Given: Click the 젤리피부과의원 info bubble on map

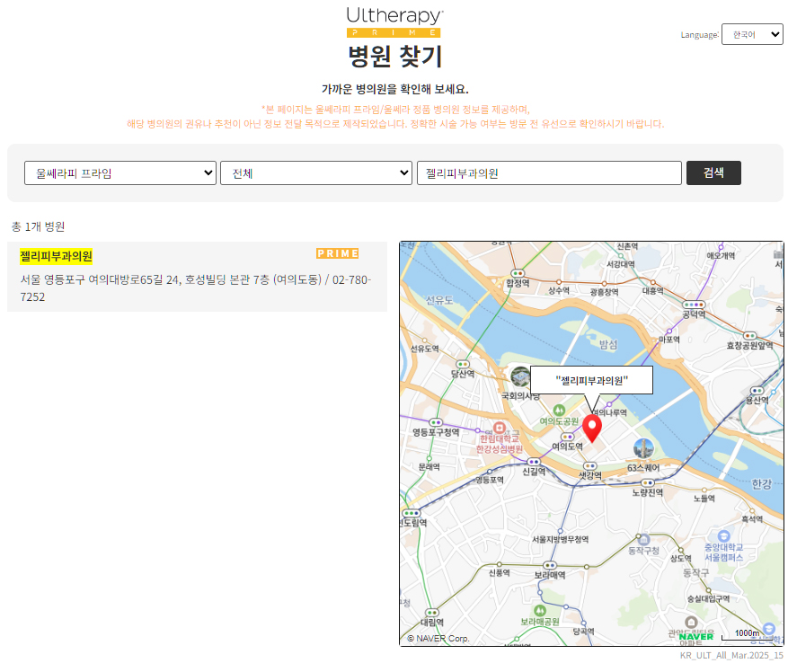Looking at the screenshot, I should coord(591,380).
